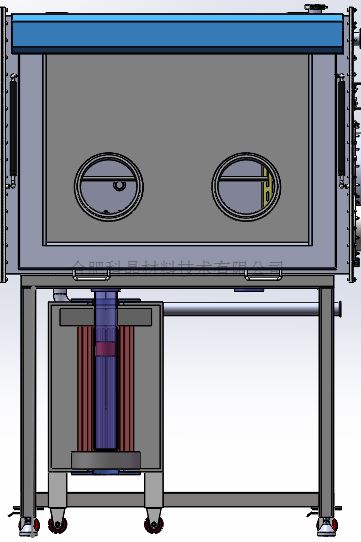Click the white elbow pipe above the cabinet

(x=61, y=295)
